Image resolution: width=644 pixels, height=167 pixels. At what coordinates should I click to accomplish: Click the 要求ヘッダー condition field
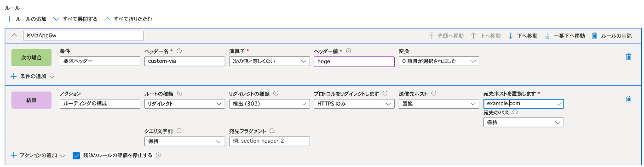tap(100, 61)
